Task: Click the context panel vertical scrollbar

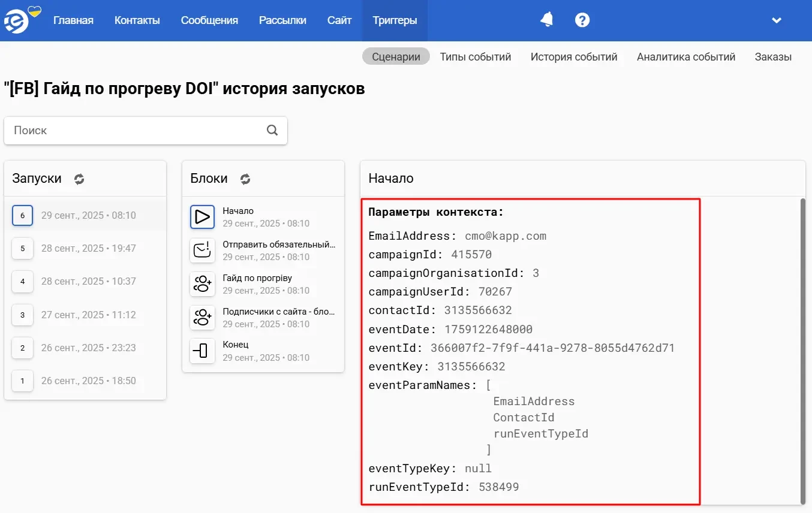Action: [802, 351]
